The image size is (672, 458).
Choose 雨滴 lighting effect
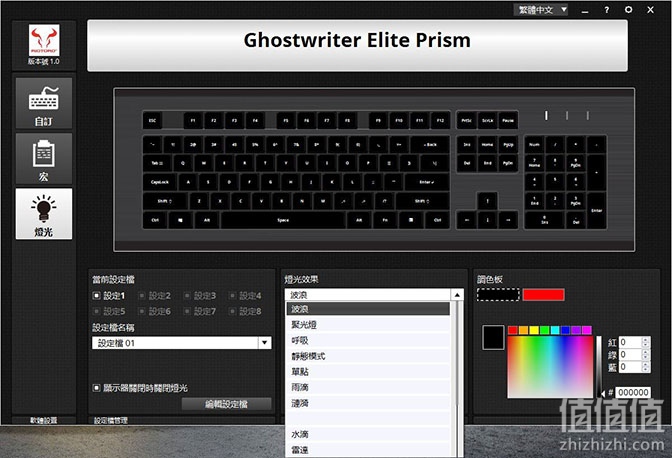click(368, 387)
